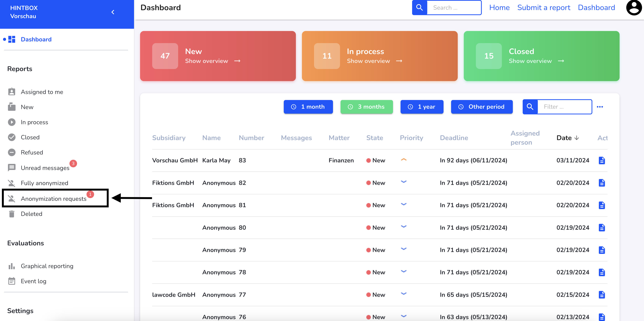Open Unread messages list

tap(45, 168)
